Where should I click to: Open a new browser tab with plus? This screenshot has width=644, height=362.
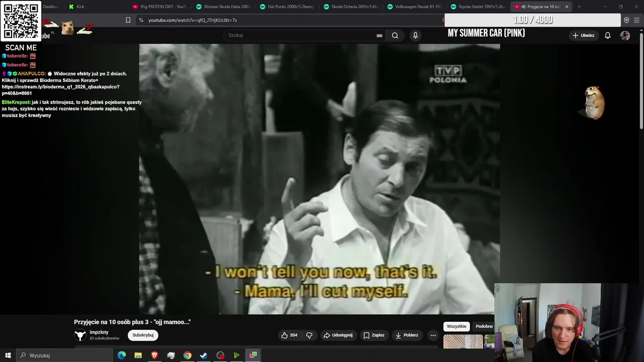click(579, 7)
